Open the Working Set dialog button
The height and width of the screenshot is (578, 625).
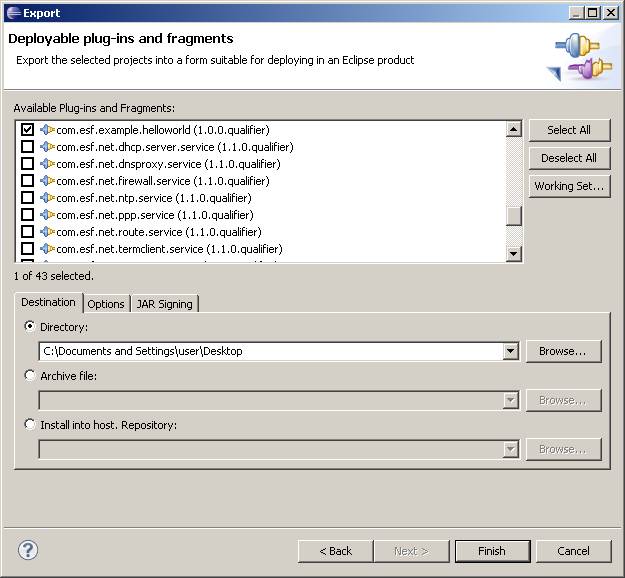coord(569,186)
